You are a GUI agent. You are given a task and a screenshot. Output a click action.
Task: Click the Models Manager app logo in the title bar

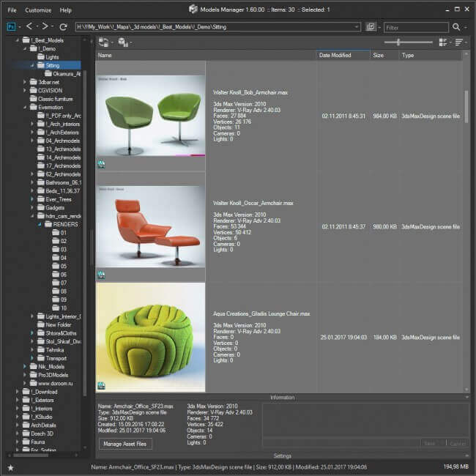(193, 10)
